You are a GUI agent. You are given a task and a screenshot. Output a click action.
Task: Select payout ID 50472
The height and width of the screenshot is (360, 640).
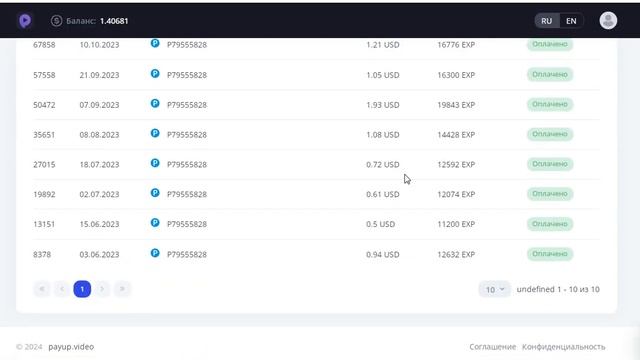pyautogui.click(x=44, y=105)
